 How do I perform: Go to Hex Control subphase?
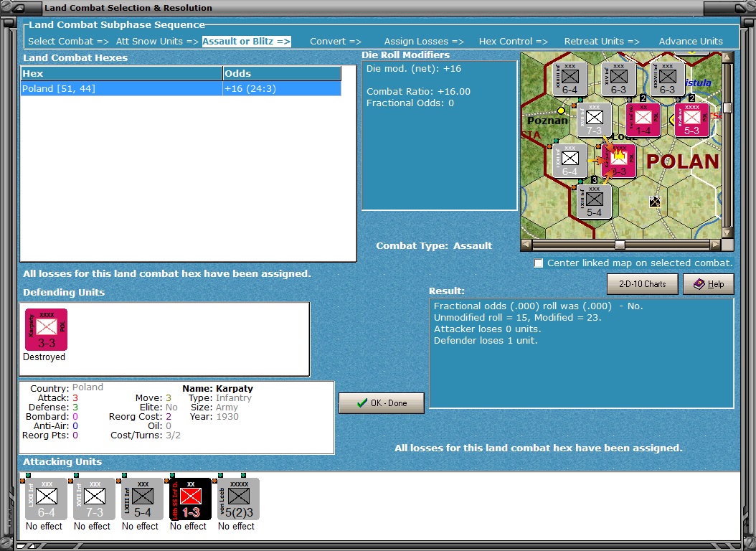coord(513,42)
